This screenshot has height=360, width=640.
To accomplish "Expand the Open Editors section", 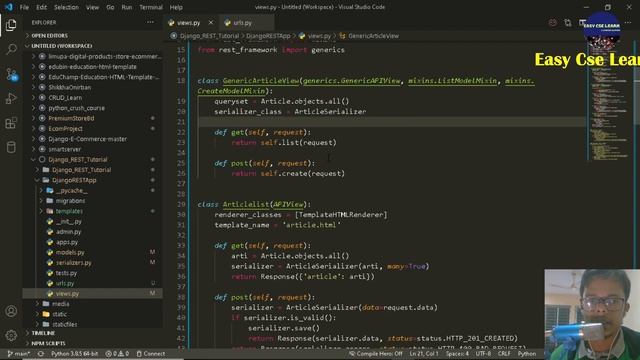I will click(49, 36).
